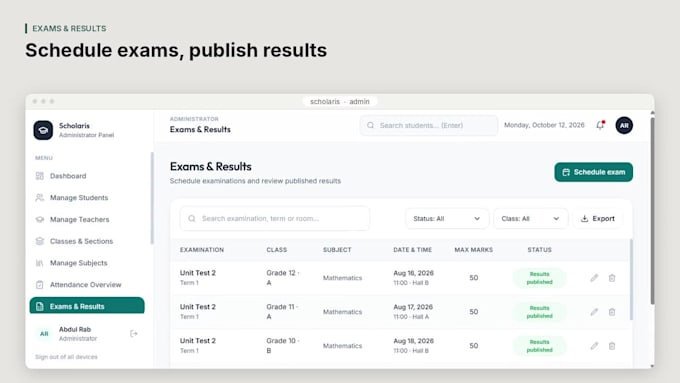Viewport: 680px width, 383px height.
Task: Click Sign out of all devices link
Action: coord(66,357)
